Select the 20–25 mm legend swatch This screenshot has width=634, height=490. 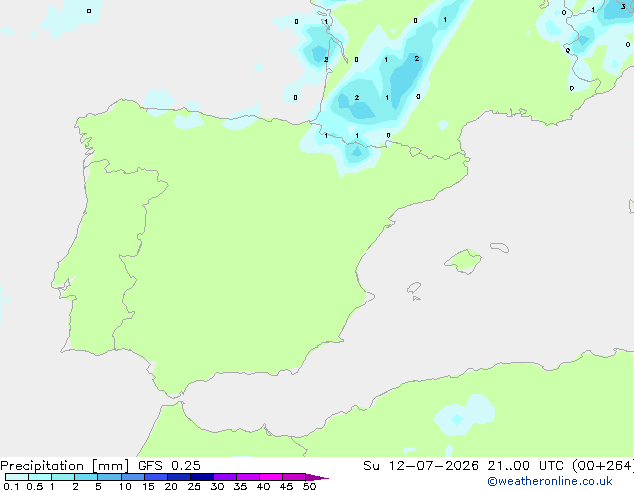click(178, 477)
